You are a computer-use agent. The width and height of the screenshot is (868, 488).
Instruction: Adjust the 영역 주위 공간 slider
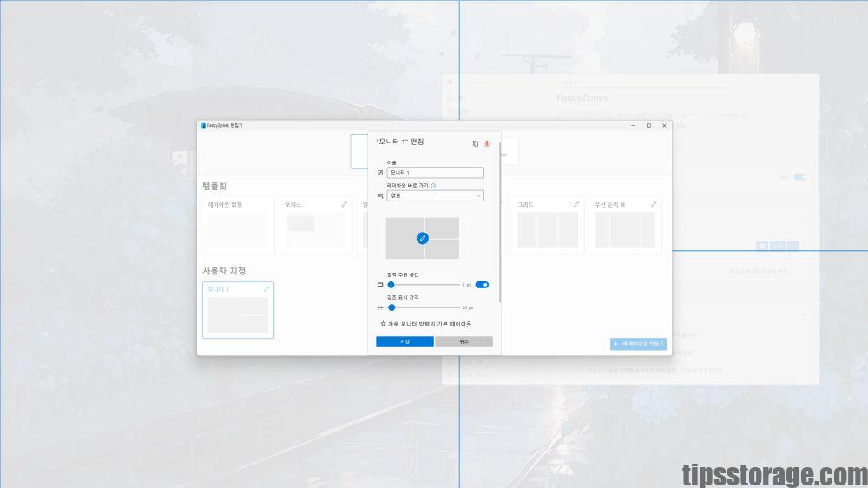[425, 285]
